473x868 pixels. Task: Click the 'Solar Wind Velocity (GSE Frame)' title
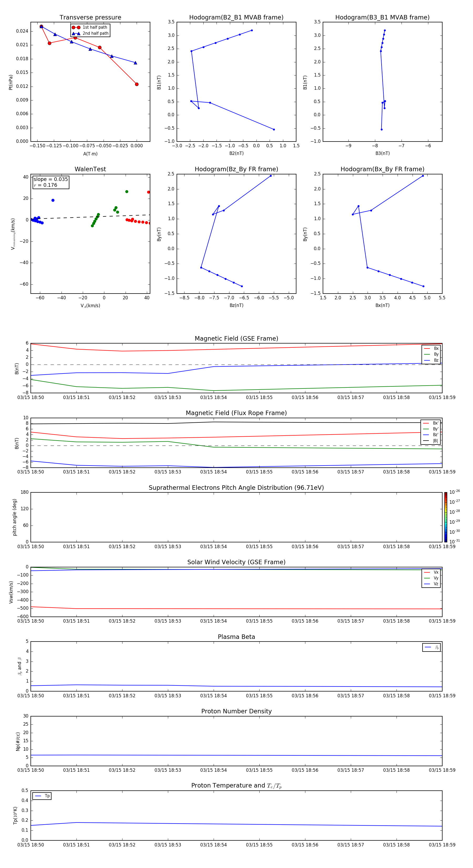pyautogui.click(x=236, y=562)
